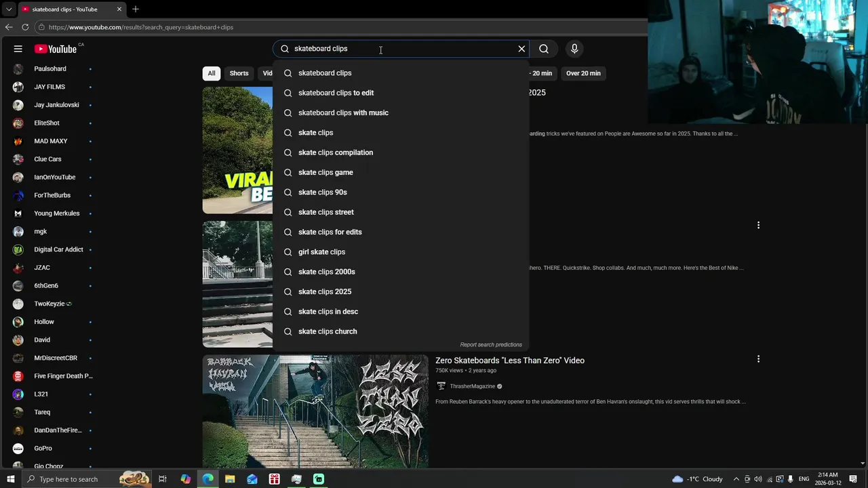868x488 pixels.
Task: Open the TwoKeyzie subscription
Action: pos(54,304)
